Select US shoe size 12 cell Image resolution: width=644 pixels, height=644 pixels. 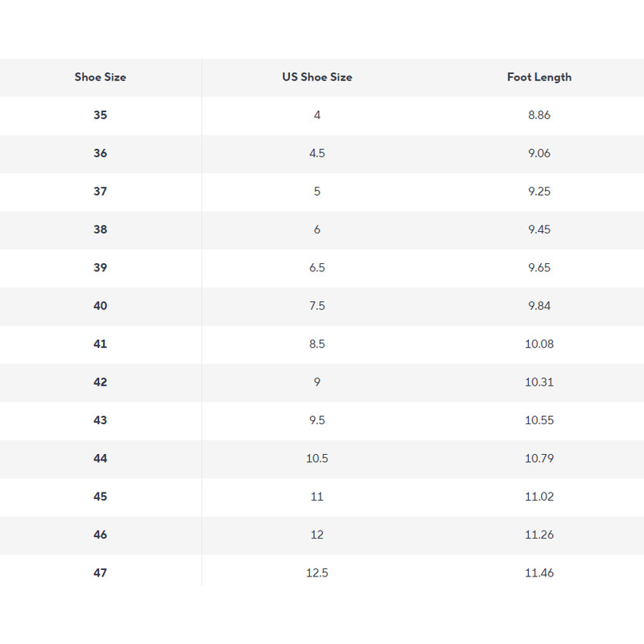click(317, 535)
